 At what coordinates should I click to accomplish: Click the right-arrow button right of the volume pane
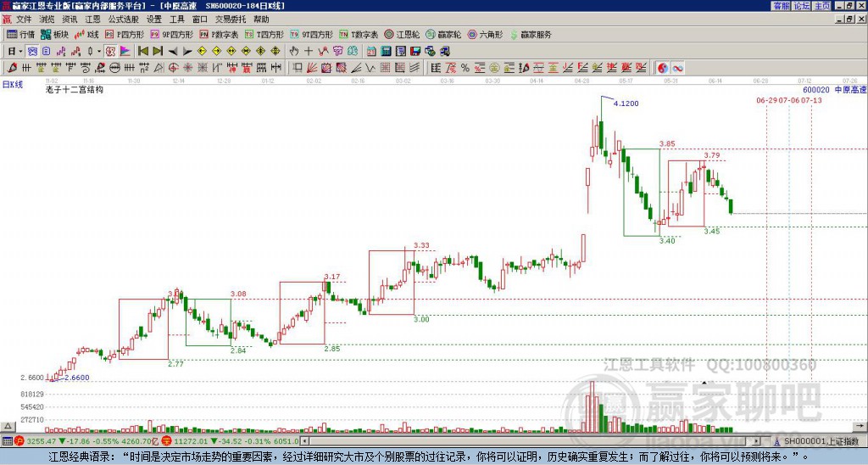pos(860,426)
